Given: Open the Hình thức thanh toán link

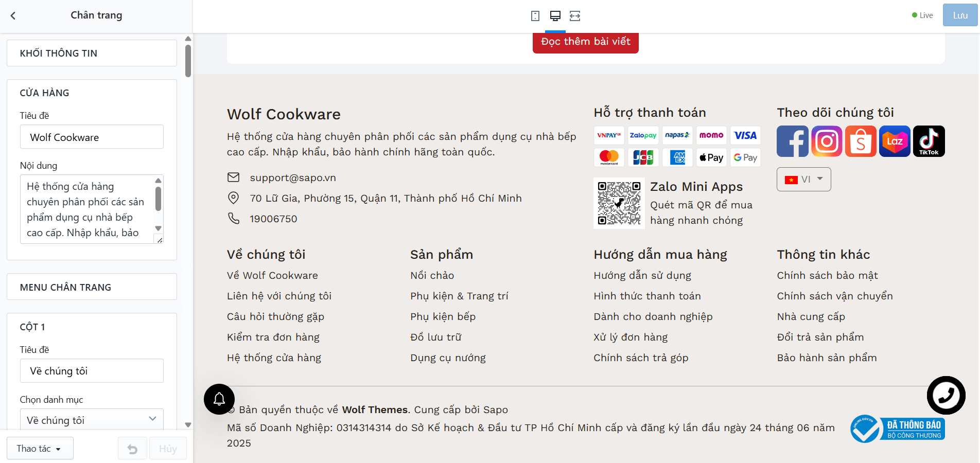Looking at the screenshot, I should click(x=647, y=296).
